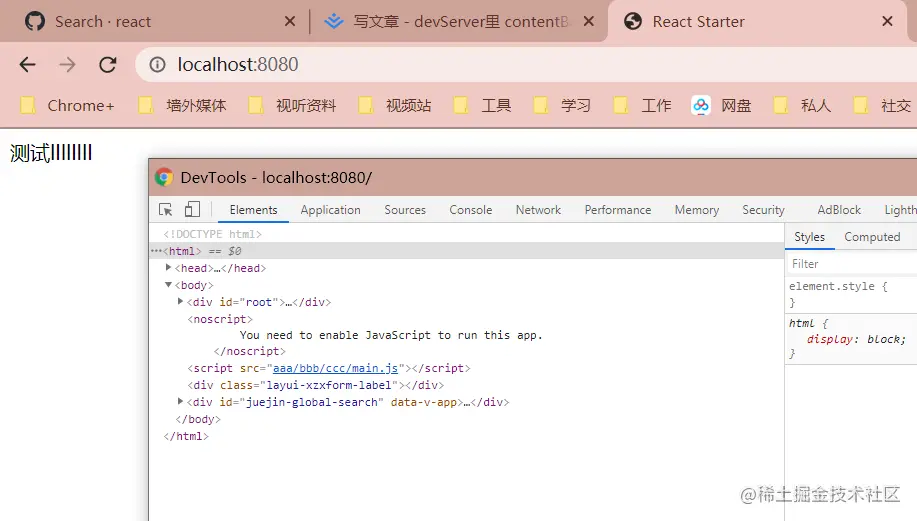This screenshot has height=521, width=917.
Task: Open the 工作 bookmark folder
Action: click(x=643, y=106)
